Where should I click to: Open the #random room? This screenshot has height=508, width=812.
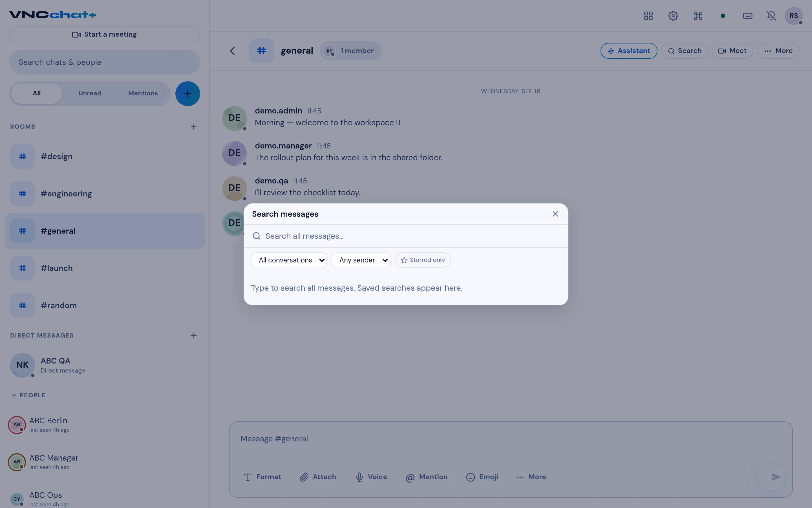(105, 306)
